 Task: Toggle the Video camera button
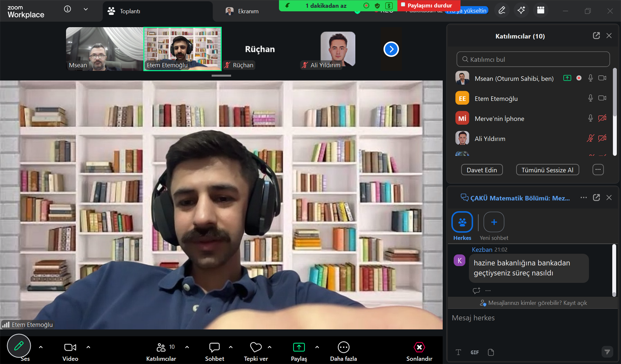click(x=70, y=347)
